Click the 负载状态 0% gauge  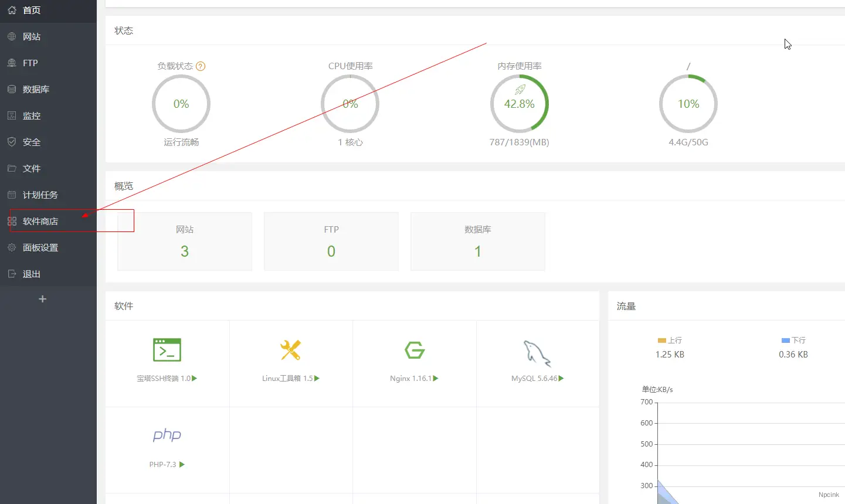pos(181,104)
